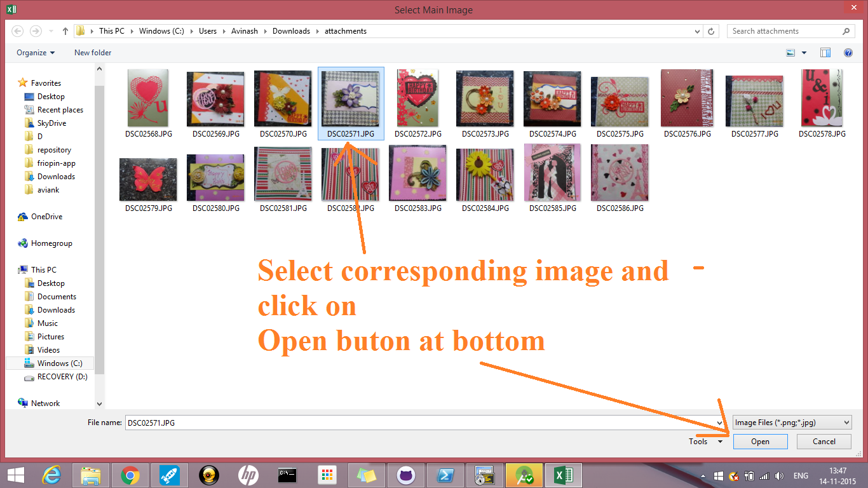
Task: Open Homegroup in the navigation pane
Action: [x=45, y=243]
